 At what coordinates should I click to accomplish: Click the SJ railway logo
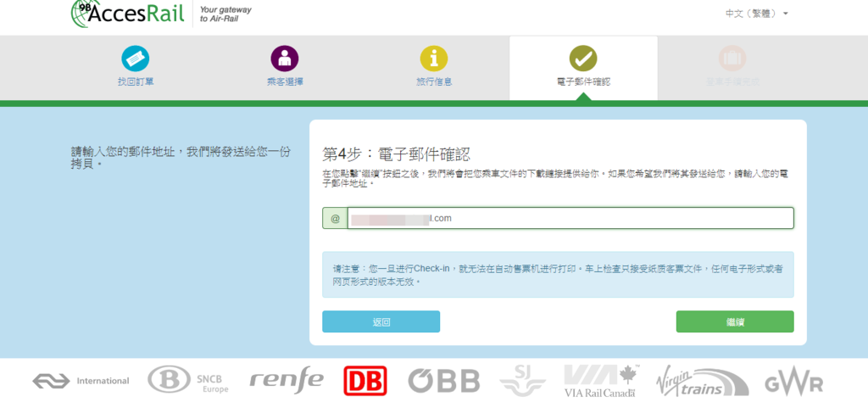click(522, 381)
